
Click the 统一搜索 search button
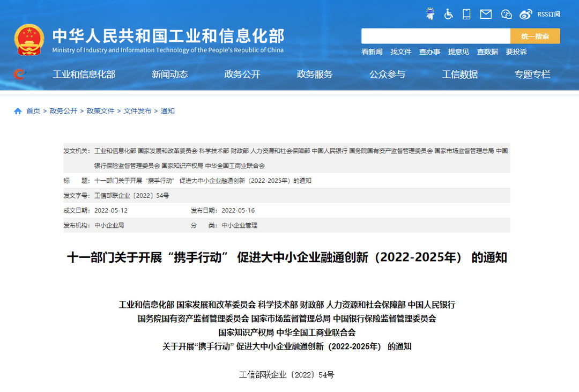tap(535, 35)
